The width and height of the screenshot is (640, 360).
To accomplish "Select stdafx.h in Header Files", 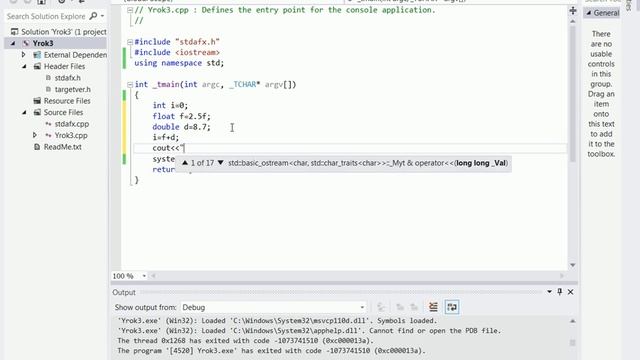I will pos(67,78).
